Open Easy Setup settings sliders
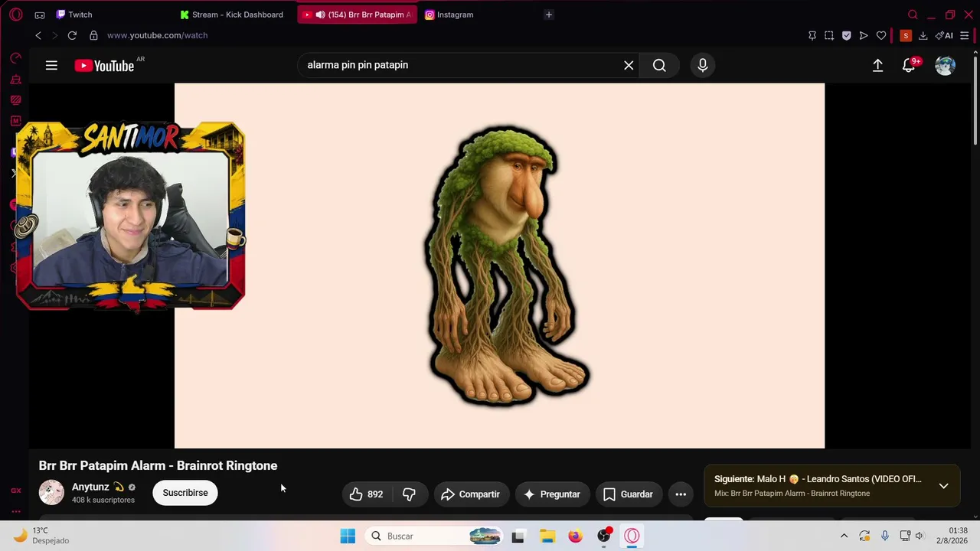Viewport: 980px width, 551px height. click(x=965, y=35)
